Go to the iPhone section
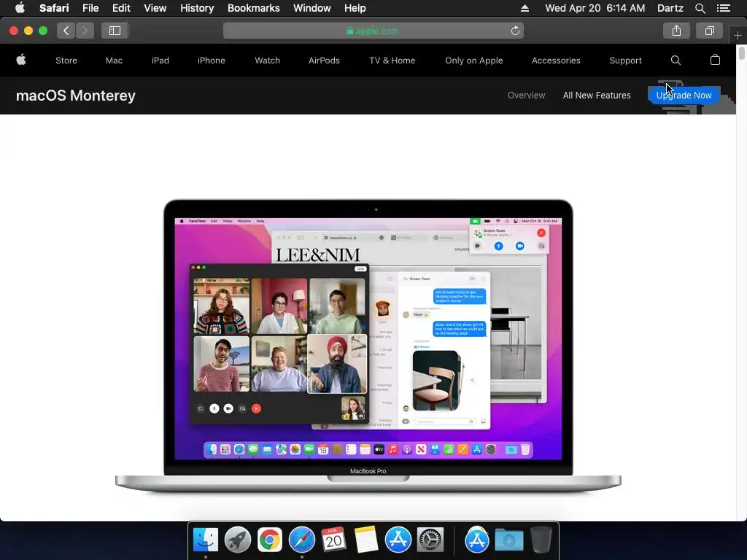Screen dimensions: 747x560 point(211,61)
